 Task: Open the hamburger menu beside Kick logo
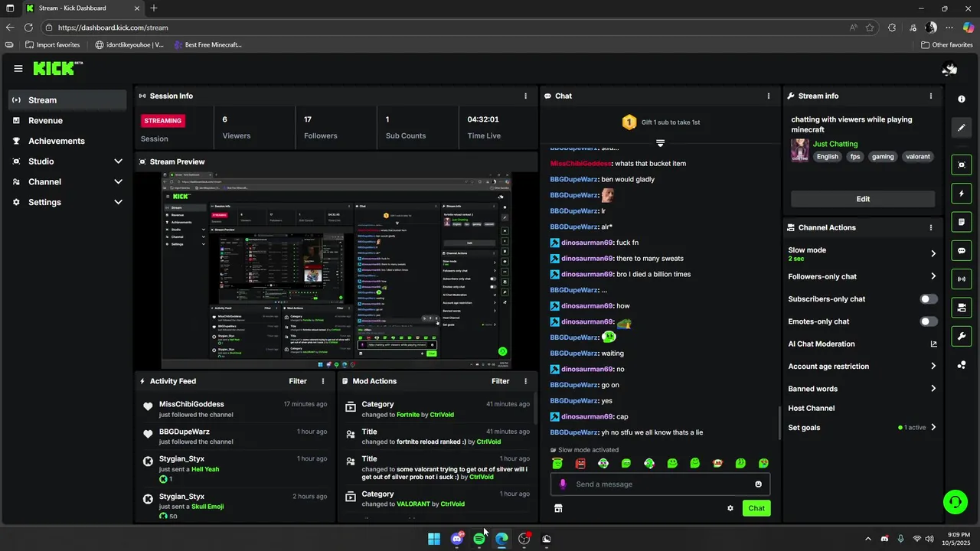(18, 68)
